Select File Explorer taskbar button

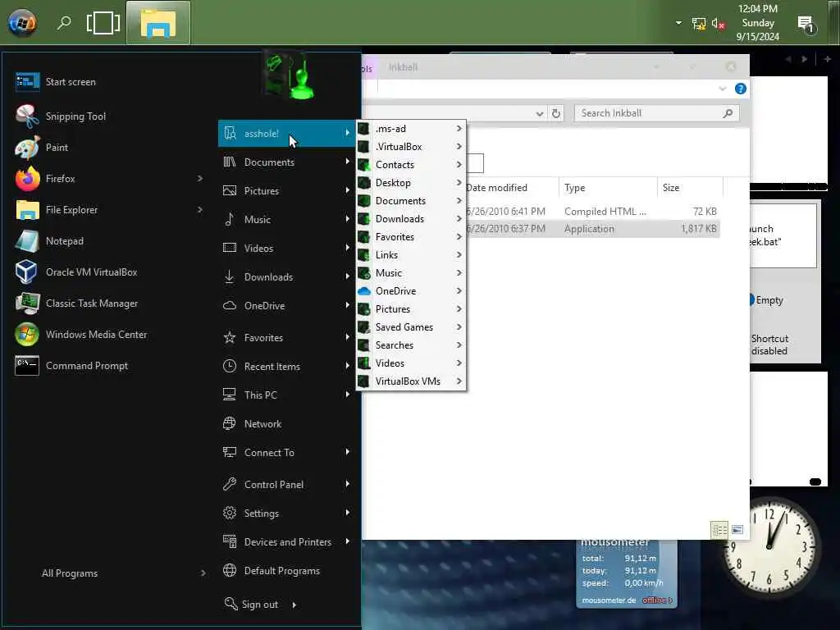click(x=158, y=22)
